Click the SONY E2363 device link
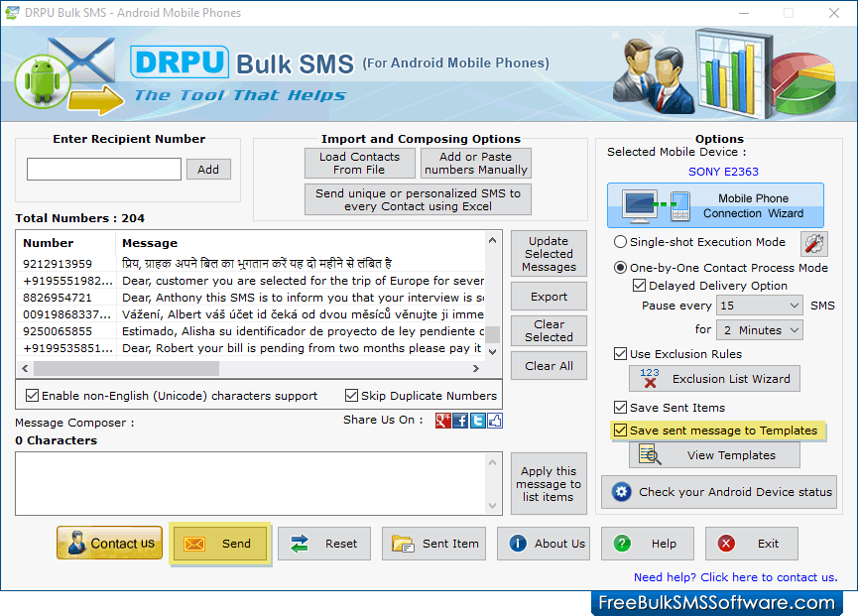Screen dimensions: 858x616 [723, 172]
